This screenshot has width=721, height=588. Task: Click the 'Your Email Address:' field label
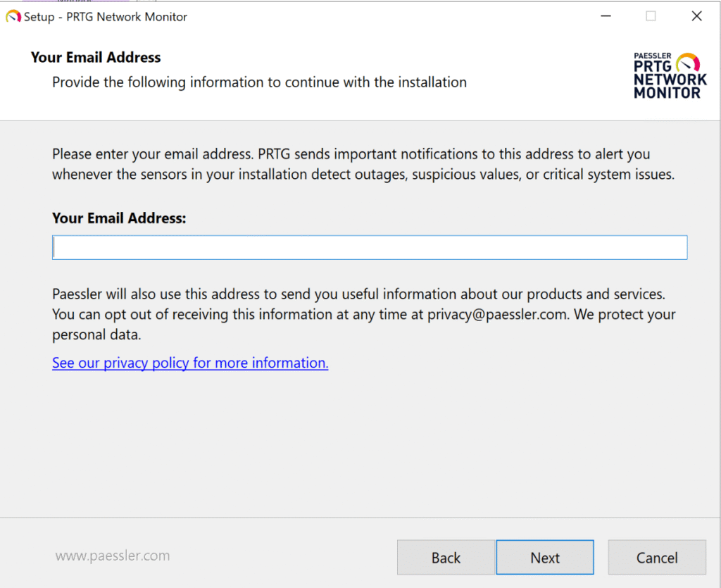pyautogui.click(x=119, y=218)
